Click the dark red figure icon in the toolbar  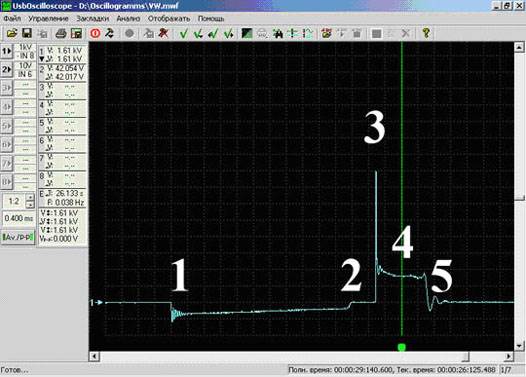pyautogui.click(x=163, y=33)
